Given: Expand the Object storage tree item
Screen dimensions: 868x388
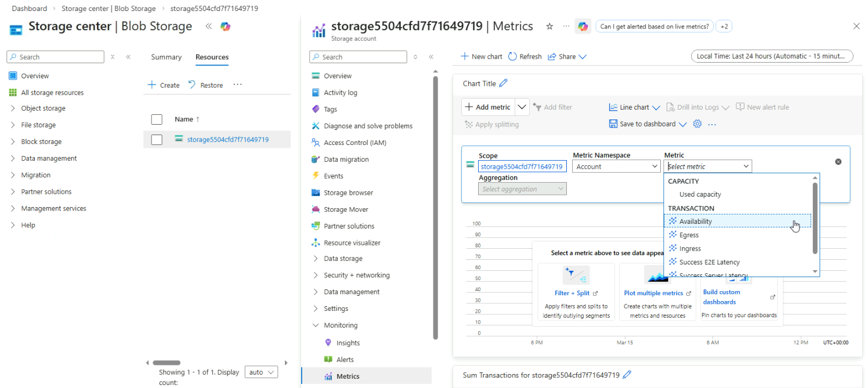Looking at the screenshot, I should click(x=13, y=108).
